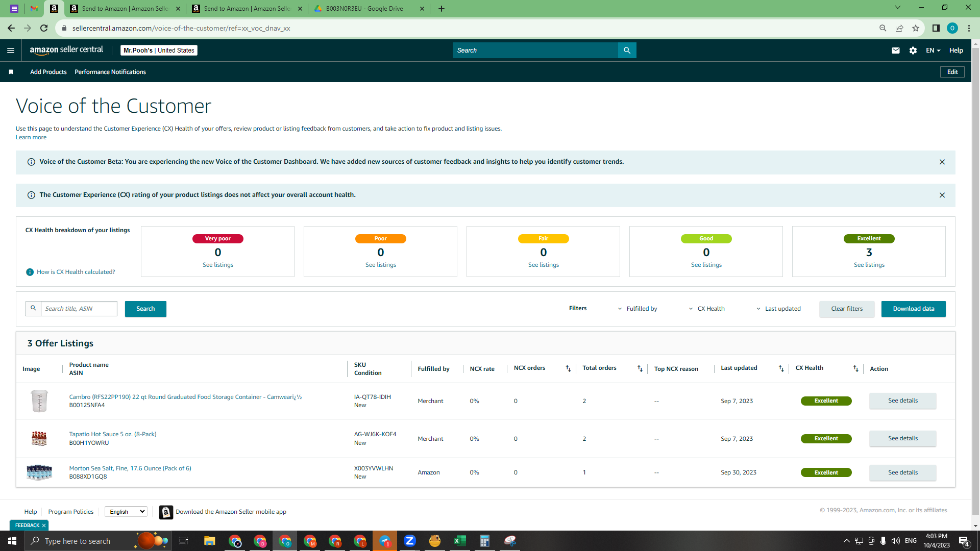
Task: Sort listings by CX Health column
Action: click(x=856, y=368)
